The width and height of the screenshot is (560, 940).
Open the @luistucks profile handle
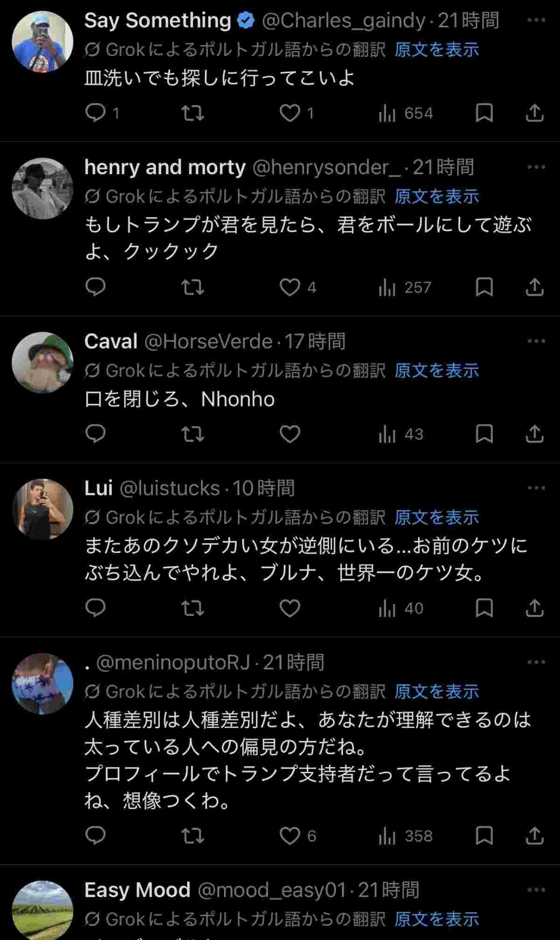coord(170,488)
